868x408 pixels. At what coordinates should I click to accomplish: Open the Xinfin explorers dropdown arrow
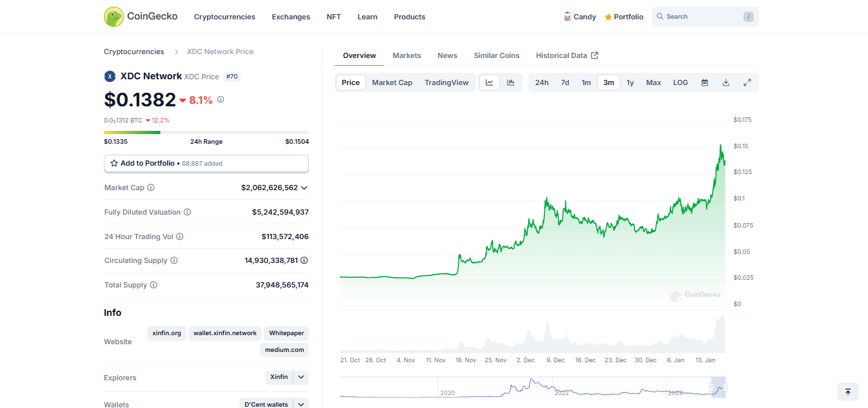coord(301,378)
